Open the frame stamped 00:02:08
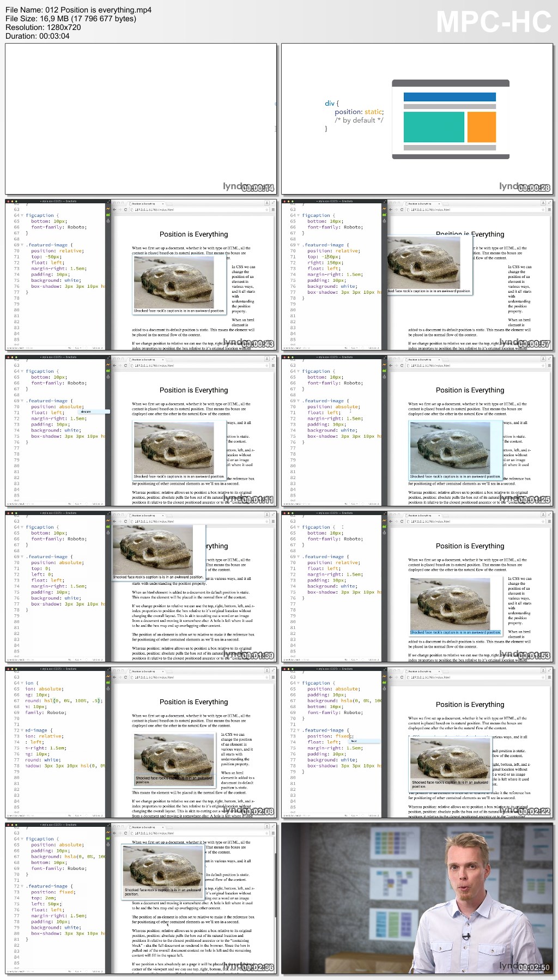The height and width of the screenshot is (980, 558). pyautogui.click(x=141, y=742)
